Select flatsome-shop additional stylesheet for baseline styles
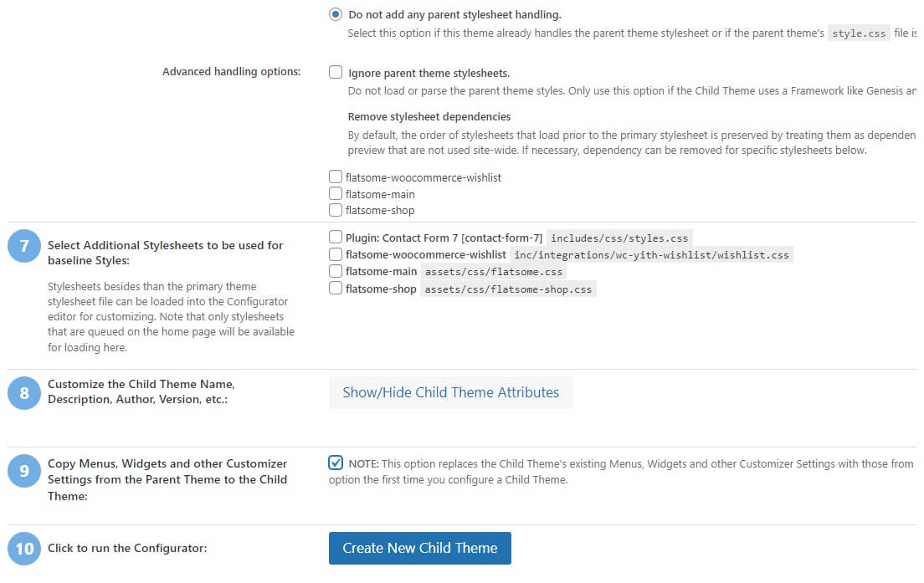Image resolution: width=924 pixels, height=583 pixels. 334,287
